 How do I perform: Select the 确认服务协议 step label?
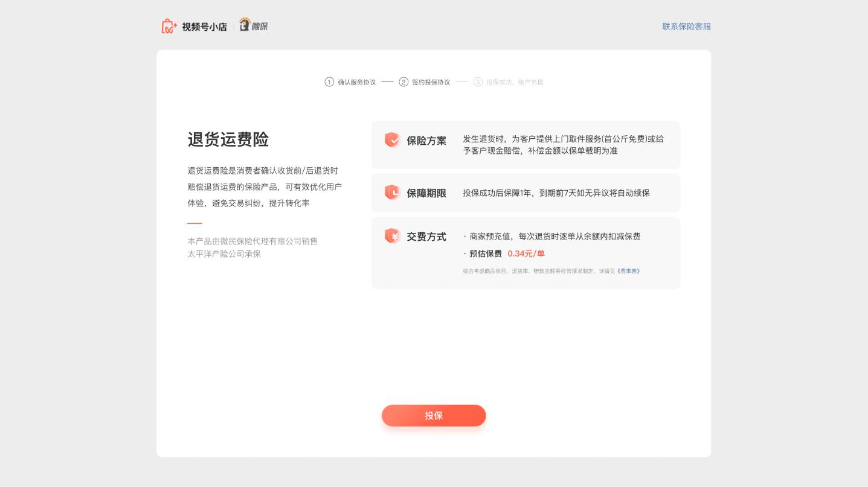click(356, 82)
